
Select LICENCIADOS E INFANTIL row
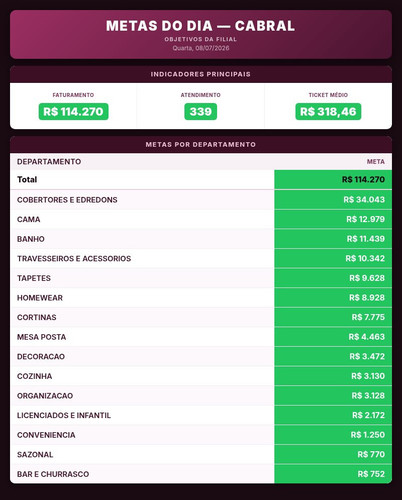pos(201,415)
